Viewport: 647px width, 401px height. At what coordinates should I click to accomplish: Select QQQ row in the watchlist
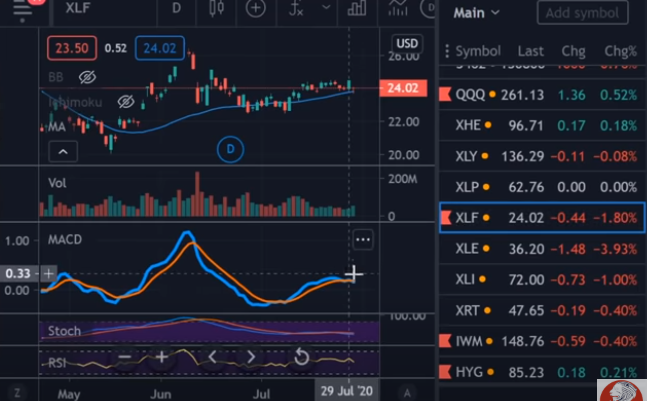tap(541, 95)
